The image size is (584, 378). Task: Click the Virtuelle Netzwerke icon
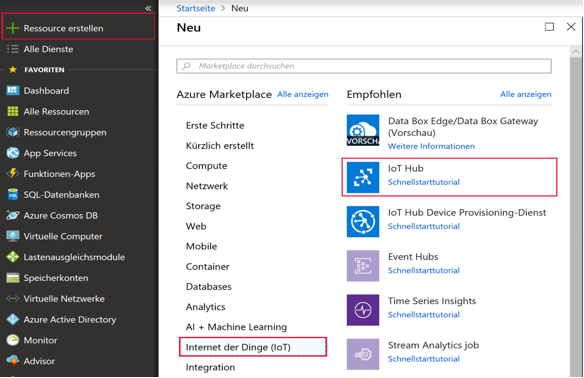pyautogui.click(x=13, y=299)
